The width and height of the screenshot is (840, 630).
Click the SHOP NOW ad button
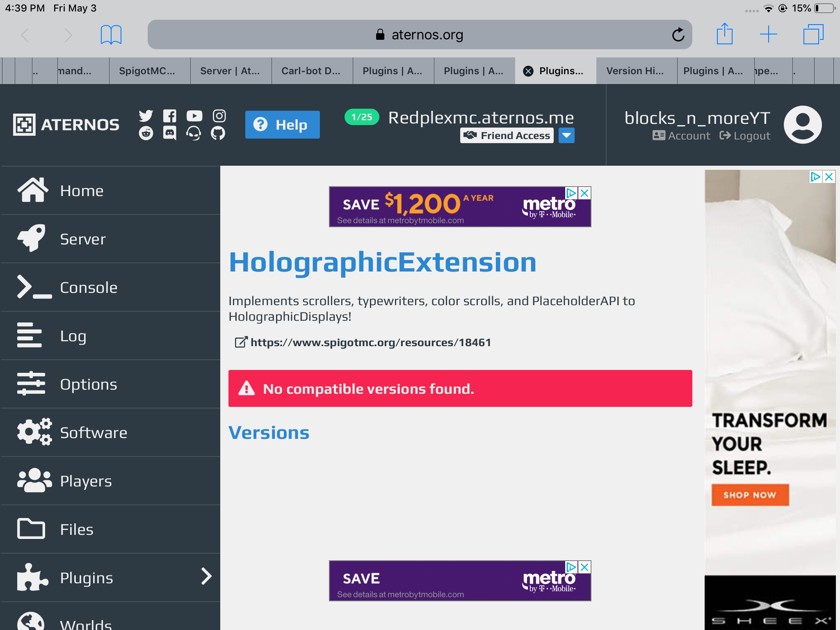[750, 495]
